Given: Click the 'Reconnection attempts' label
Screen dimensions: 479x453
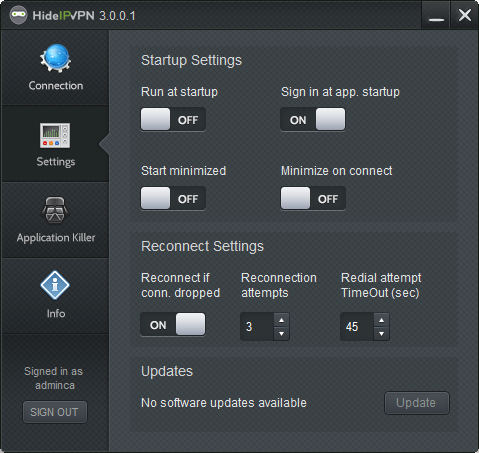Looking at the screenshot, I should click(x=279, y=285).
